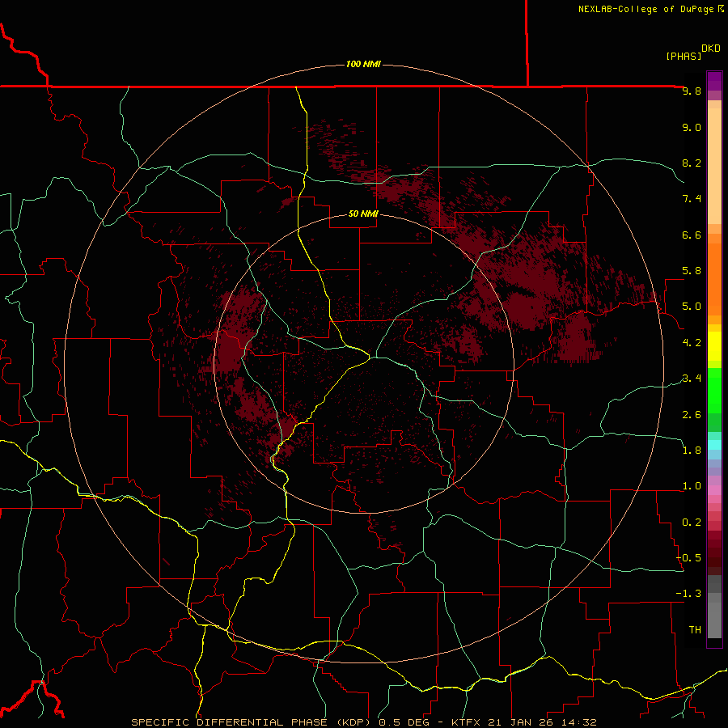Click the 5.8 value on the color scale

(692, 271)
